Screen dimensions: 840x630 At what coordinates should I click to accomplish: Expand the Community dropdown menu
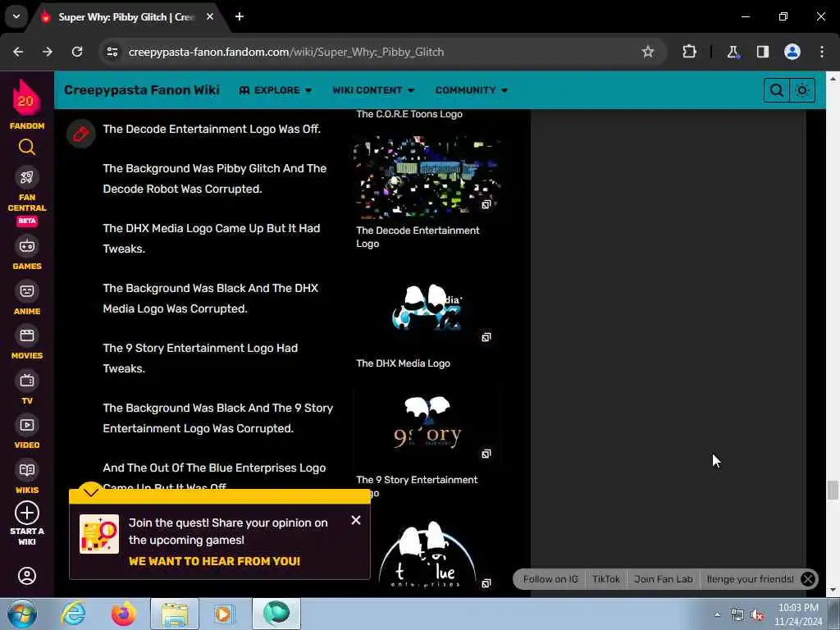471,90
